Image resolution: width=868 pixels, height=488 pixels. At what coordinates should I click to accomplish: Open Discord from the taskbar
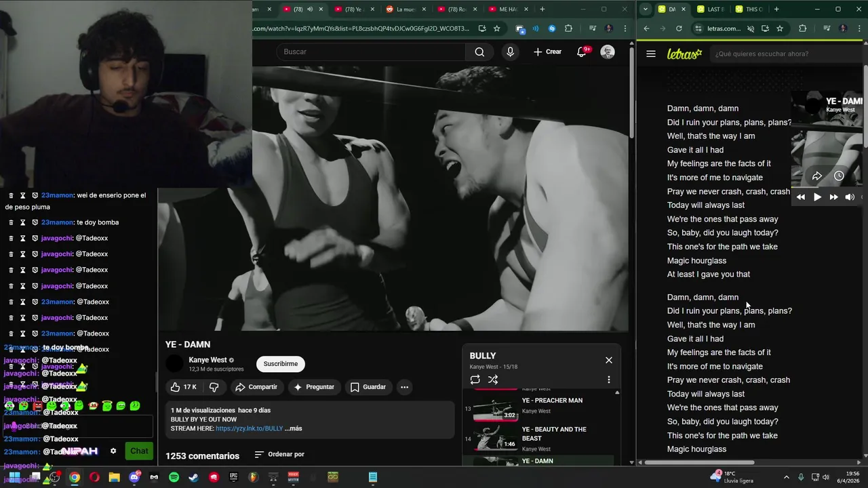(134, 477)
